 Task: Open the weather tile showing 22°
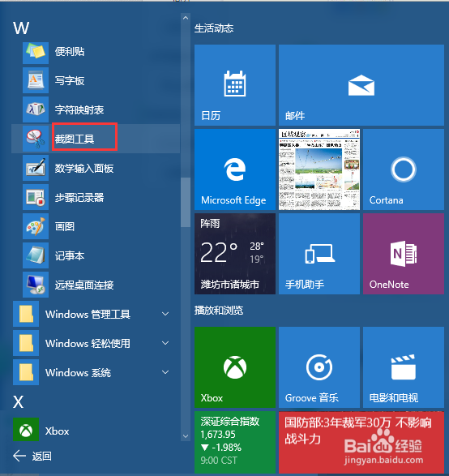pos(235,254)
